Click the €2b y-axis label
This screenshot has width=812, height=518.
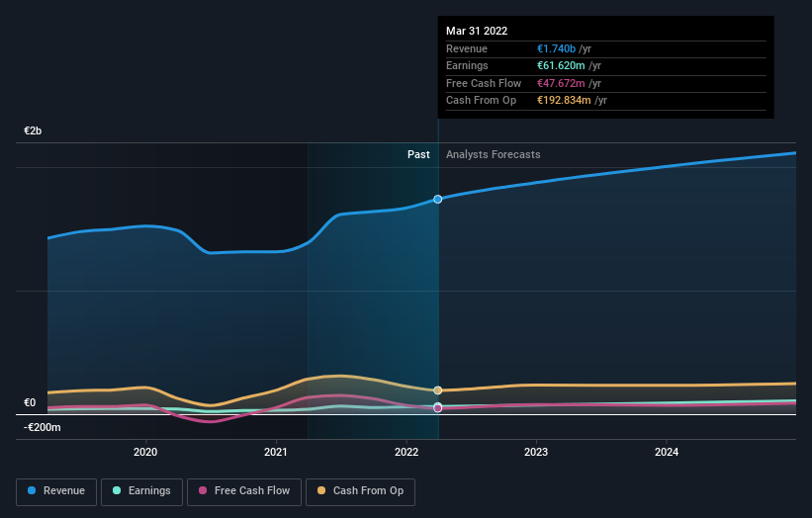tap(33, 130)
